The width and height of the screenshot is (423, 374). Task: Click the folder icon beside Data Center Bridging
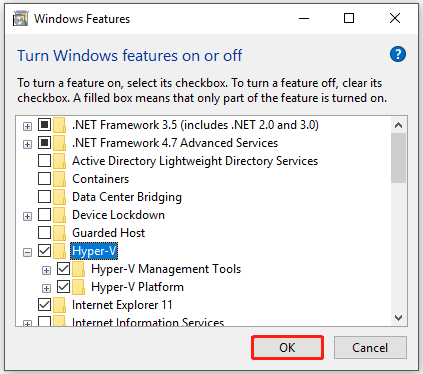[x=59, y=197]
